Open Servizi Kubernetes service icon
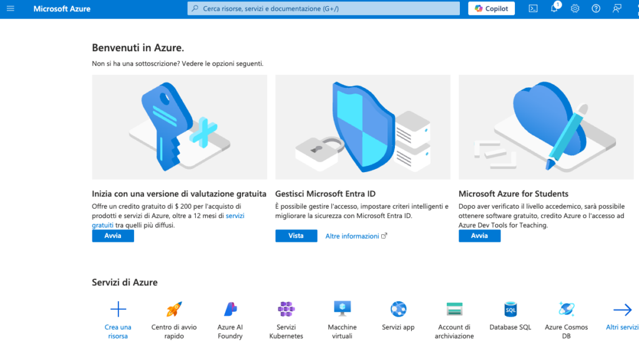 point(286,310)
